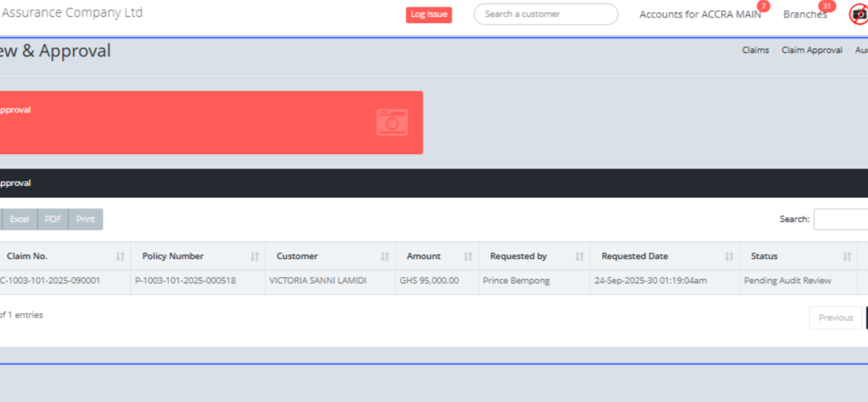This screenshot has width=868, height=402.
Task: Open the crossed-out camera icon at top right
Action: [858, 14]
